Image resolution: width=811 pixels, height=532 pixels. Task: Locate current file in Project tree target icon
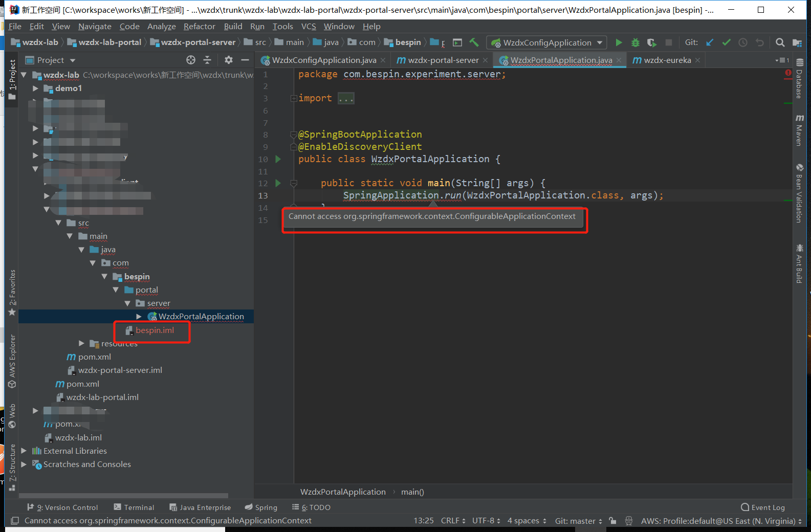click(191, 60)
